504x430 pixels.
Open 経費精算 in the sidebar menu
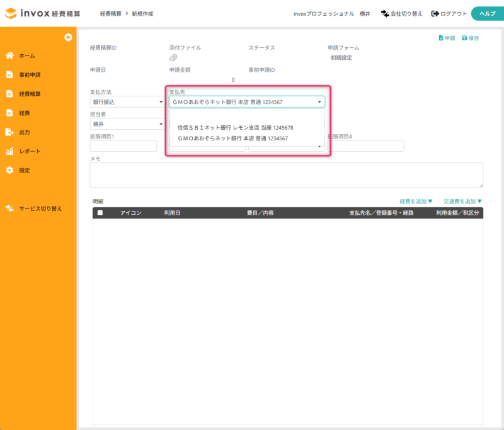point(30,94)
